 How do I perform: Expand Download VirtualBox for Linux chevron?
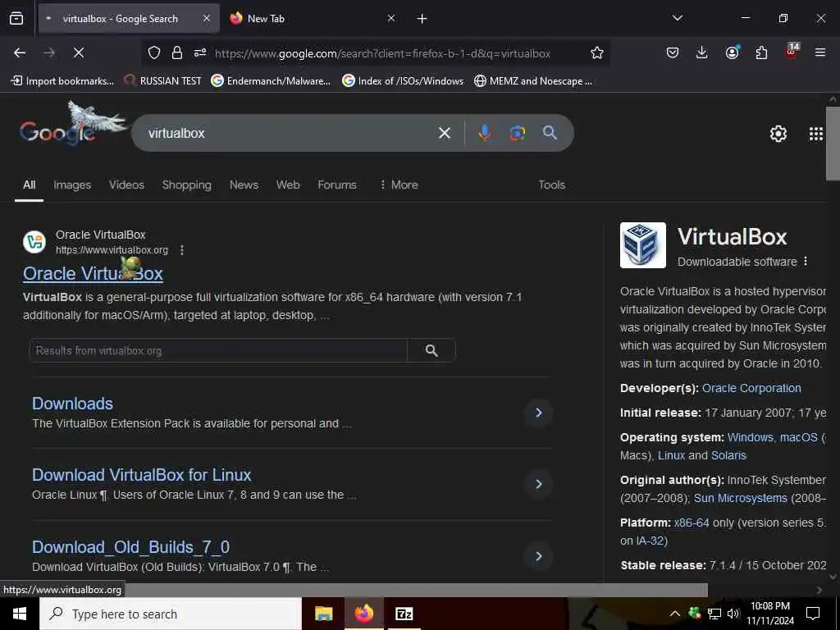click(x=538, y=484)
